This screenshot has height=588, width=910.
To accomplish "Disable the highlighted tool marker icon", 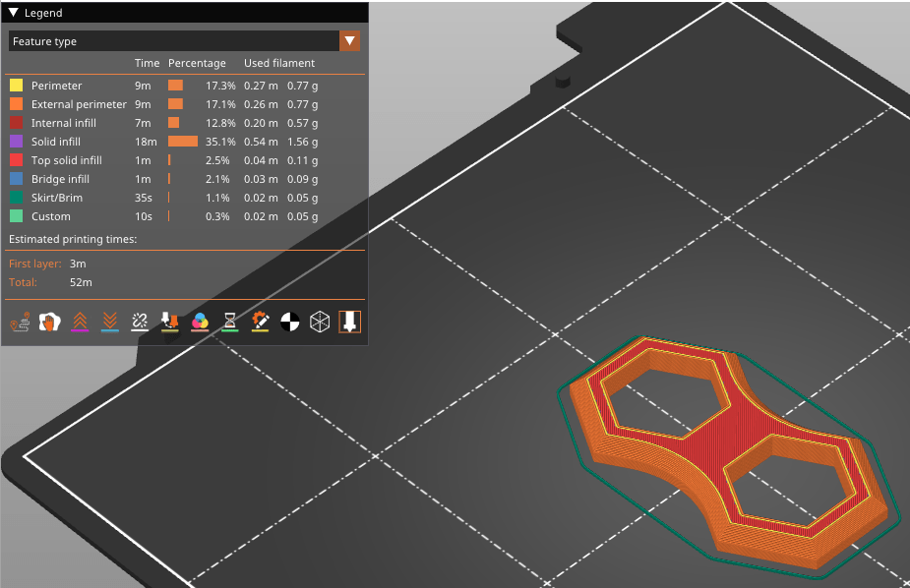I will (349, 322).
